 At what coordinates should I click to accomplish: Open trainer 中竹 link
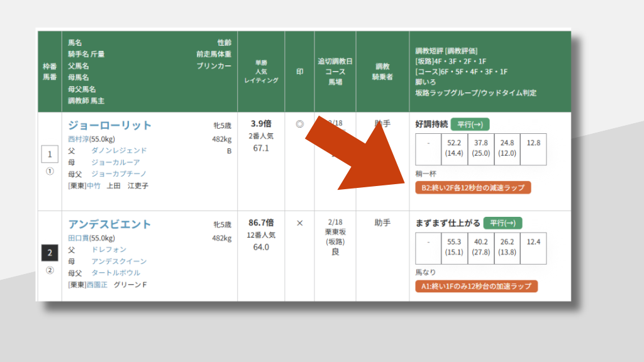click(93, 185)
